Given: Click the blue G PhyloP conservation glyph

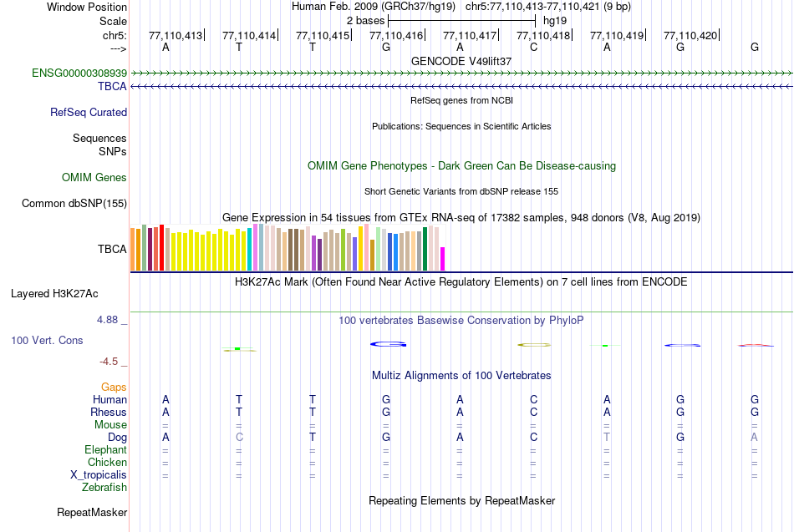Looking at the screenshot, I should tap(388, 344).
